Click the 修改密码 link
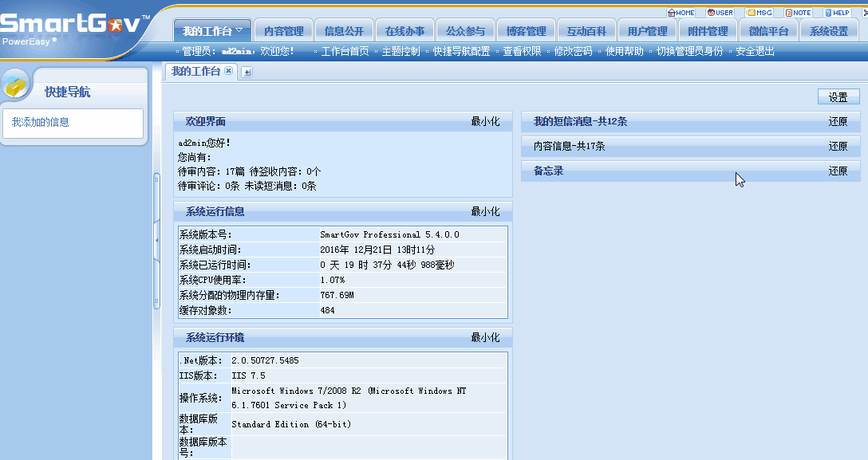868x460 pixels. tap(573, 52)
